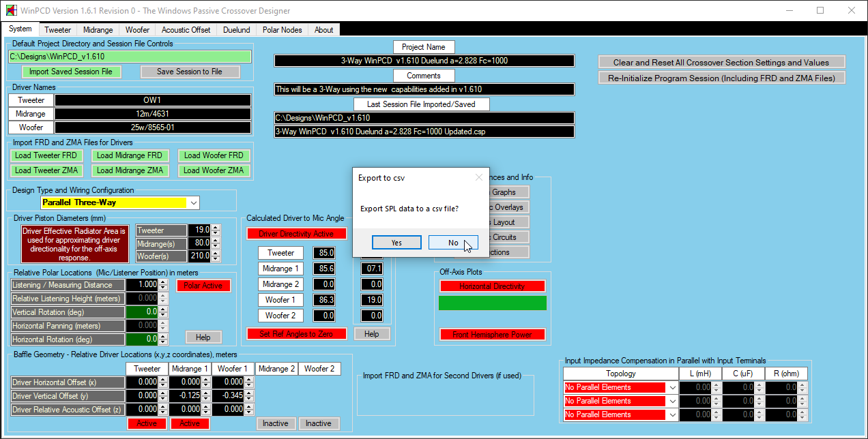Click Import Saved Session File

[71, 72]
